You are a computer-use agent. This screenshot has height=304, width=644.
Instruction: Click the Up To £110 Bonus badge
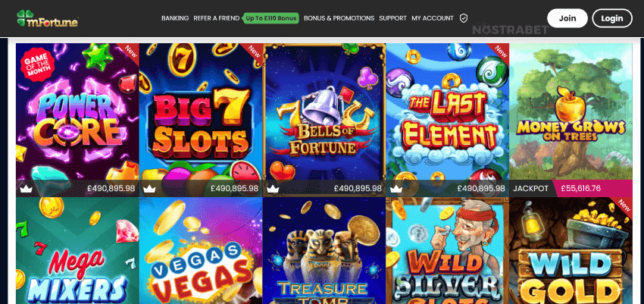point(270,18)
